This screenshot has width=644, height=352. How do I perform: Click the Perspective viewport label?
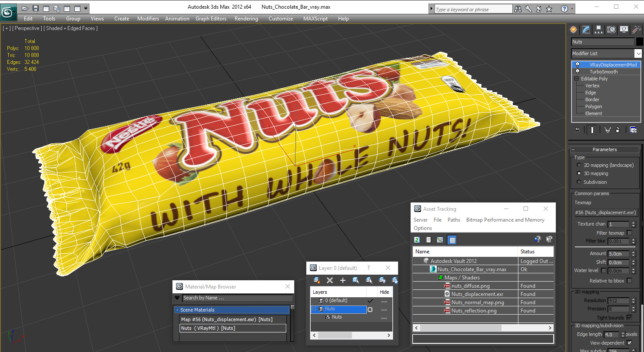click(x=27, y=28)
